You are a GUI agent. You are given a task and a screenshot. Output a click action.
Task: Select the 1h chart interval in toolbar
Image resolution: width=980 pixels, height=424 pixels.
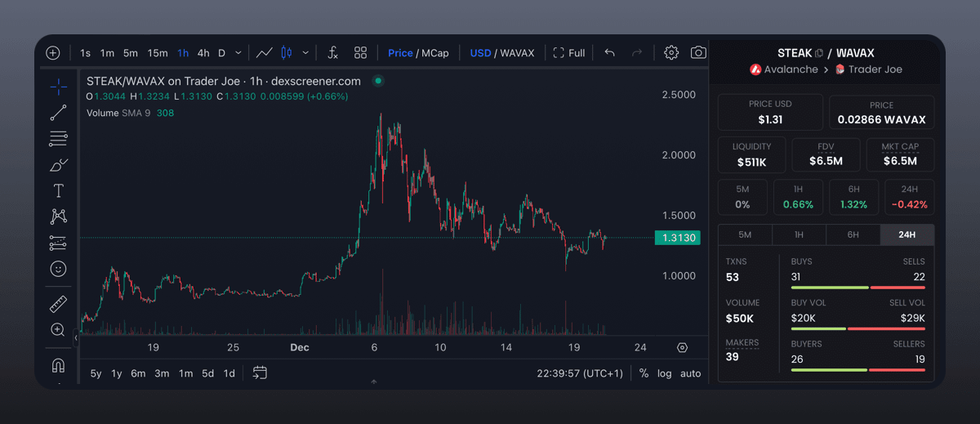pyautogui.click(x=183, y=53)
